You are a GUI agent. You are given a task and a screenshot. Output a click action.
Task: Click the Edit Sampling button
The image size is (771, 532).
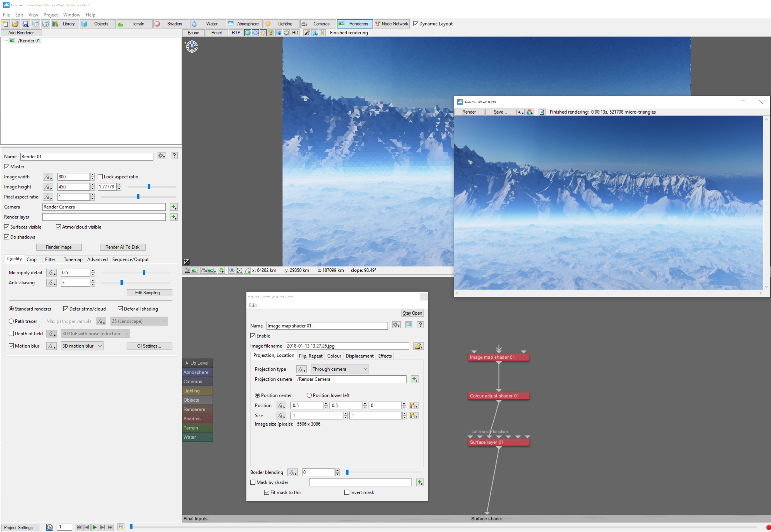(149, 293)
